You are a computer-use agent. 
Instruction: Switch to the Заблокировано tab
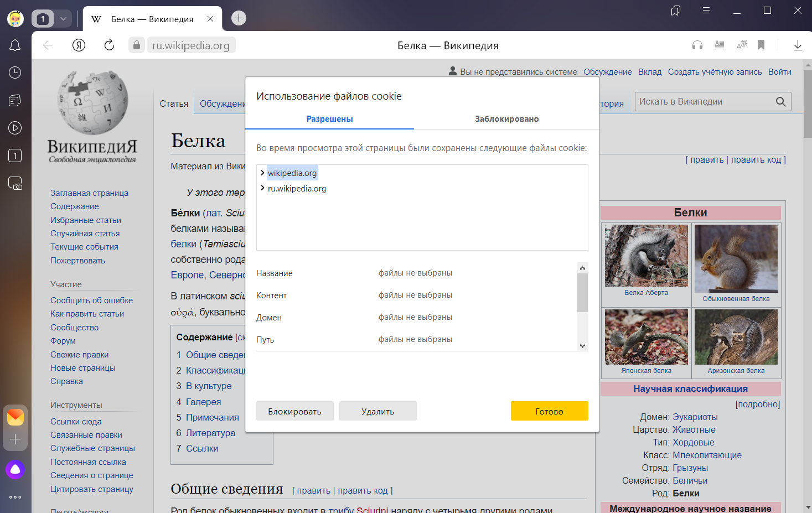click(x=507, y=118)
